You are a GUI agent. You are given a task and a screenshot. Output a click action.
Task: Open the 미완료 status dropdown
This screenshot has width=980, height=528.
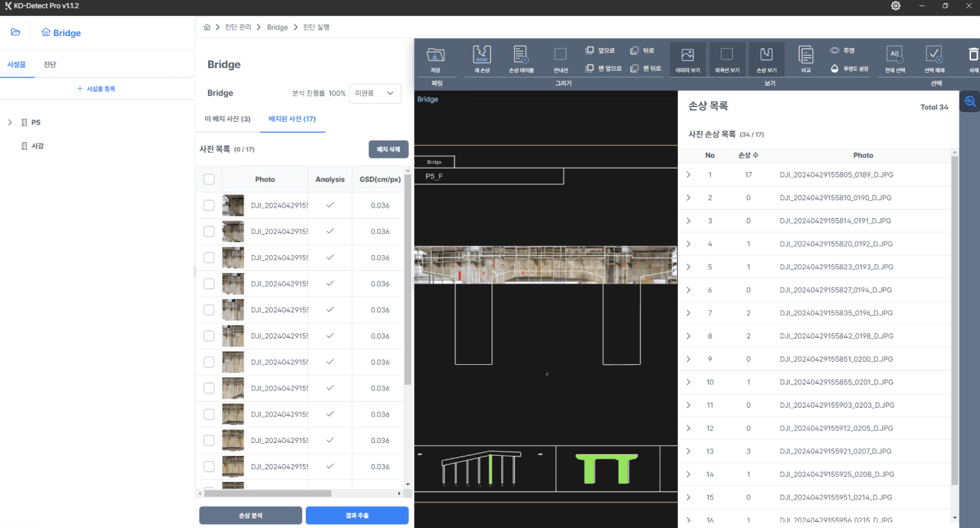(375, 93)
